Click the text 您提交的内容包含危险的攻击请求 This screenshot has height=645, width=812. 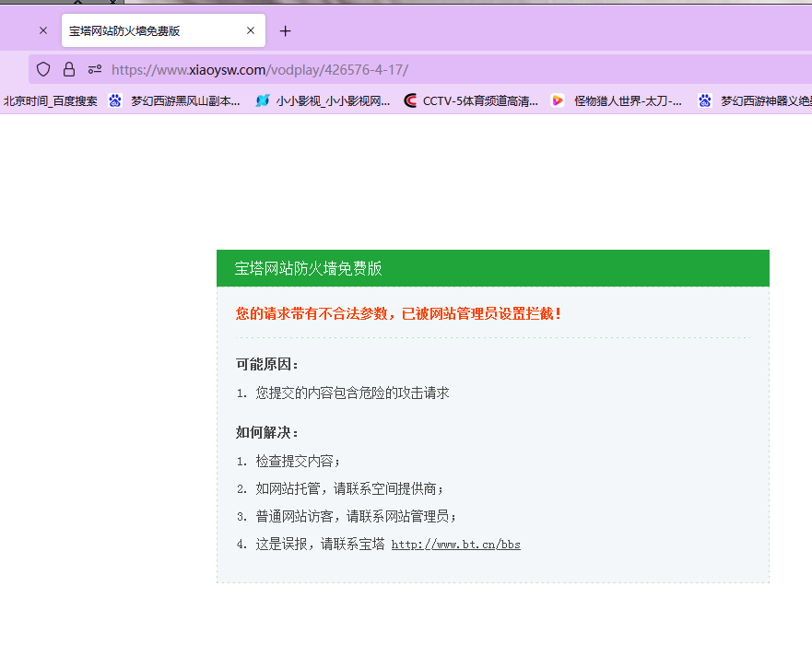pyautogui.click(x=352, y=393)
